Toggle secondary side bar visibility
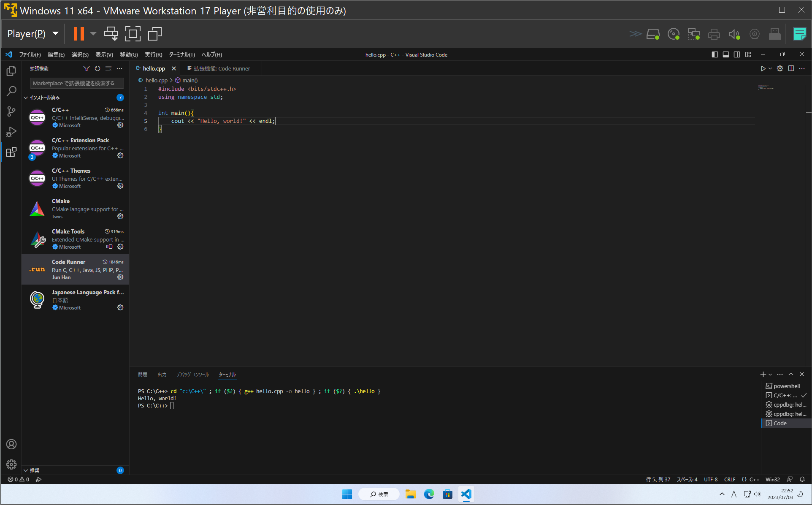 (x=737, y=54)
